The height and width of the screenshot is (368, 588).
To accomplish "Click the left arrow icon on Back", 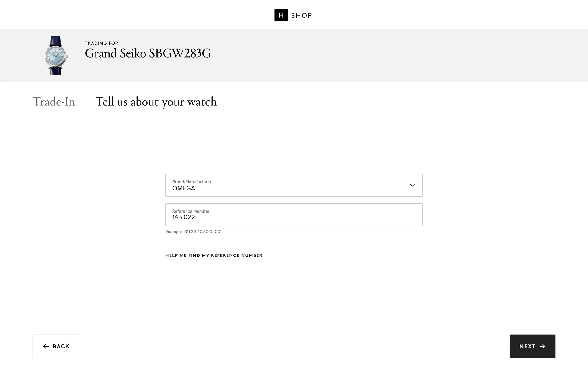I will coord(46,346).
